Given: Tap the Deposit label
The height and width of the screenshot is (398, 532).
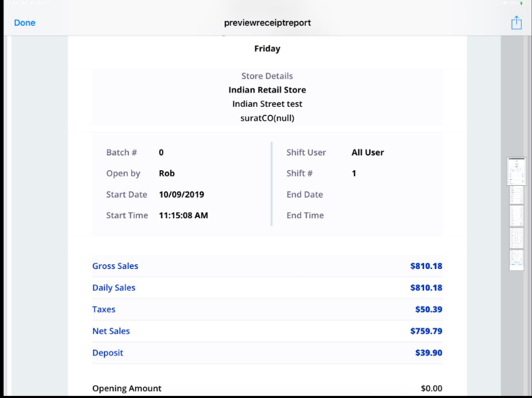Looking at the screenshot, I should [108, 353].
